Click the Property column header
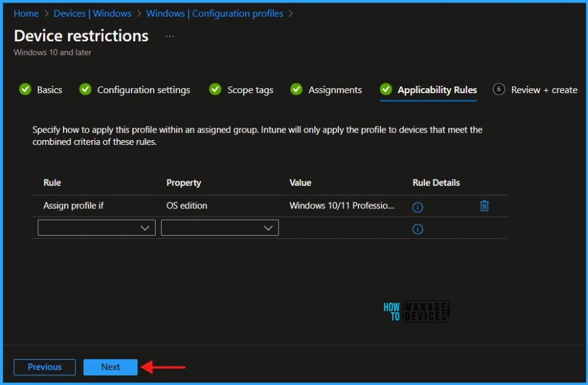This screenshot has width=588, height=385. coord(184,183)
